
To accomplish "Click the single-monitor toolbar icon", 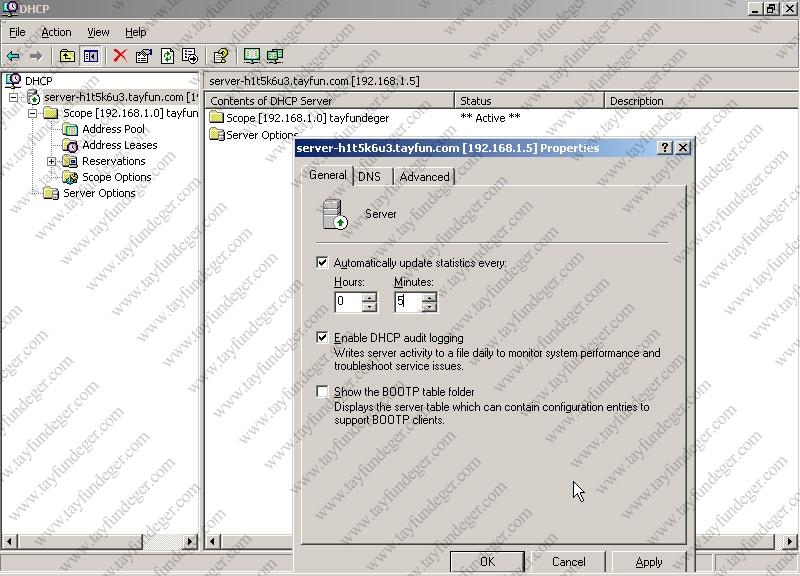I will click(252, 56).
